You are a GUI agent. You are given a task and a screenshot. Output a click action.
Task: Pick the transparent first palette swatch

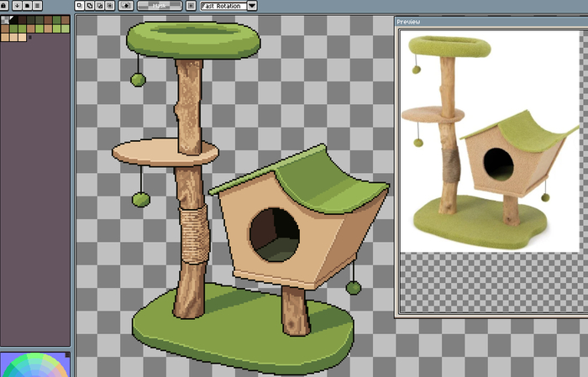pyautogui.click(x=5, y=19)
